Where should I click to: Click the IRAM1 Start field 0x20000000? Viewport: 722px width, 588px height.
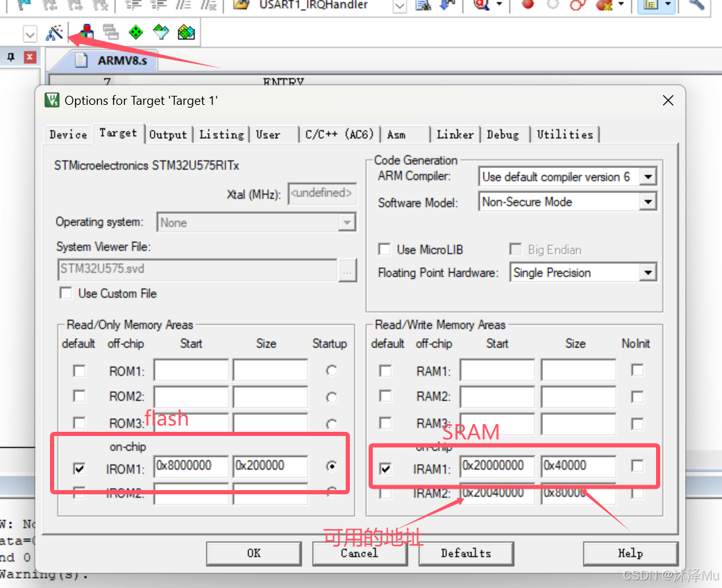tap(497, 467)
